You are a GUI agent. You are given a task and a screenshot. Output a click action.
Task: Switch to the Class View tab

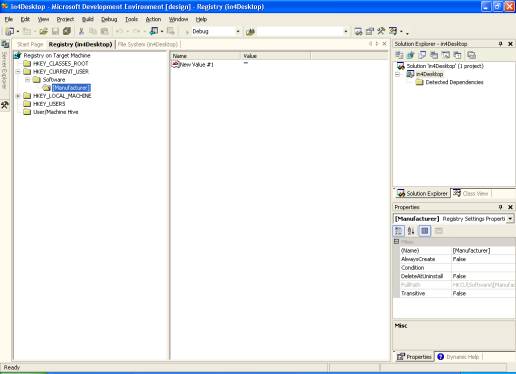(471, 193)
